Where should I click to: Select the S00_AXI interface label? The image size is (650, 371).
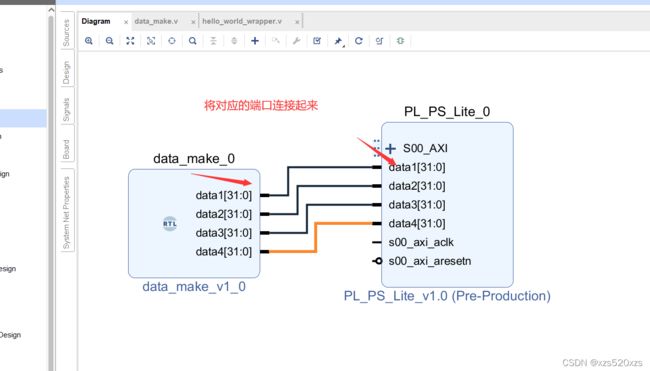(425, 148)
